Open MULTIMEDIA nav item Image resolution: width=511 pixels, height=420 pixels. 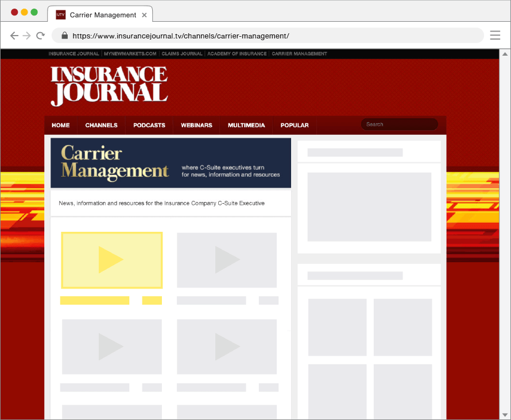tap(246, 125)
